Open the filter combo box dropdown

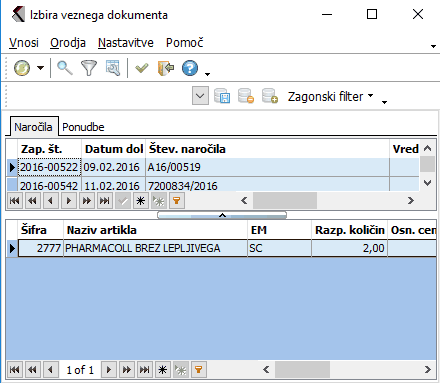(200, 96)
